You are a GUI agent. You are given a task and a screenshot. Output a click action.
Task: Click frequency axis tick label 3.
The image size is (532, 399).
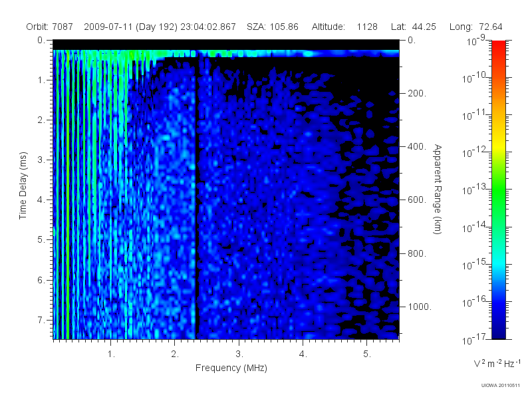pos(239,354)
